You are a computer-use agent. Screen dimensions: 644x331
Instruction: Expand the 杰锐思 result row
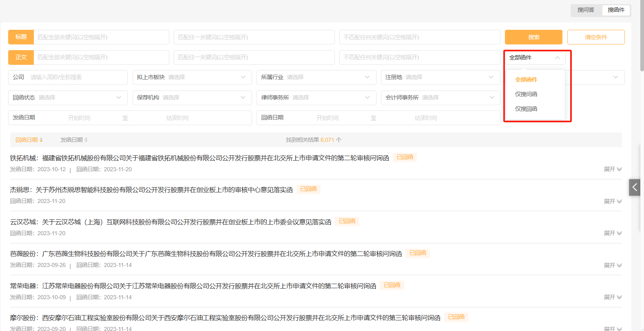point(613,201)
